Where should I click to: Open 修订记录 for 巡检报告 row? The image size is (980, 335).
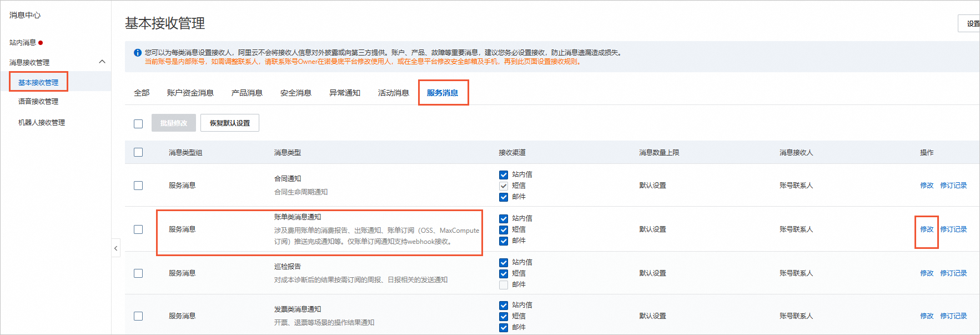pyautogui.click(x=953, y=273)
